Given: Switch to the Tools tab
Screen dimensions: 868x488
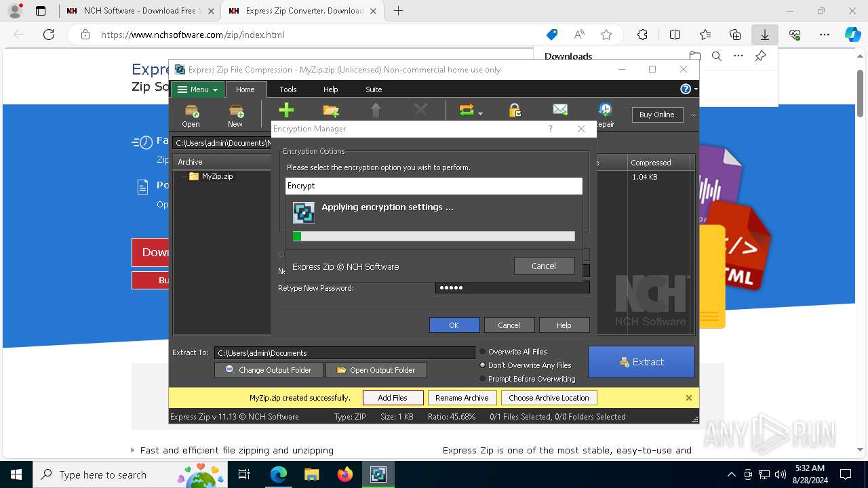Looking at the screenshot, I should click(x=288, y=89).
